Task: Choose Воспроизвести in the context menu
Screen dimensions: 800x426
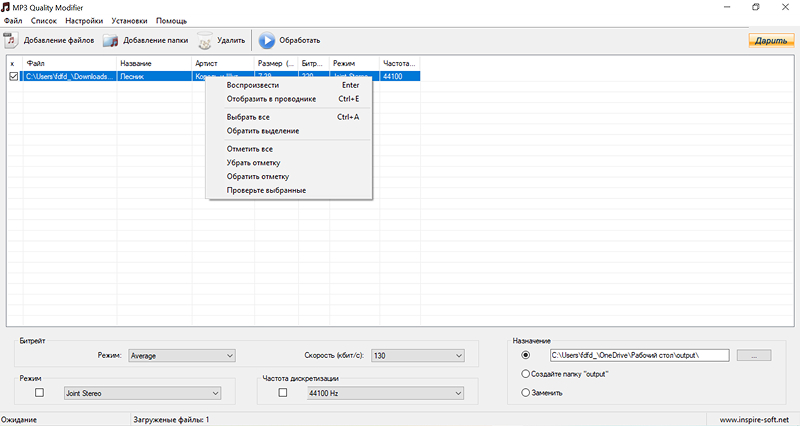Action: pyautogui.click(x=253, y=85)
